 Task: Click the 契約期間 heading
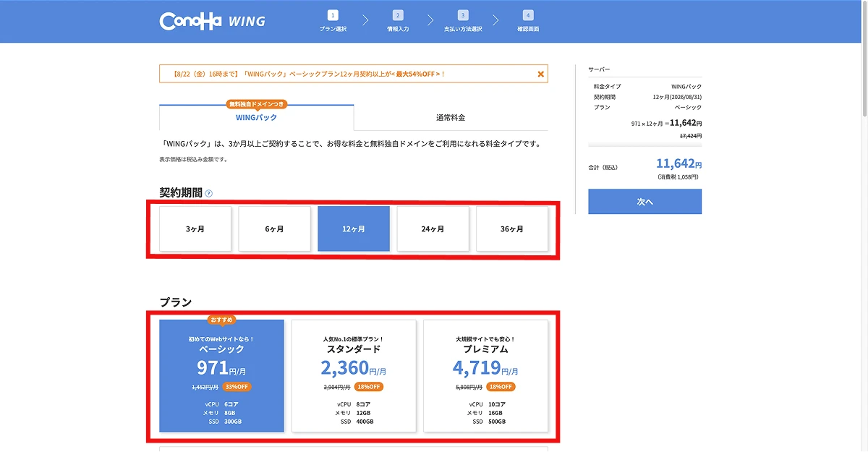pyautogui.click(x=181, y=193)
